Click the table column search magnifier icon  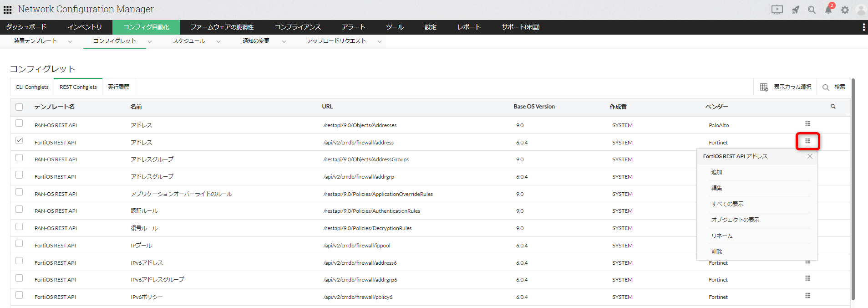833,107
